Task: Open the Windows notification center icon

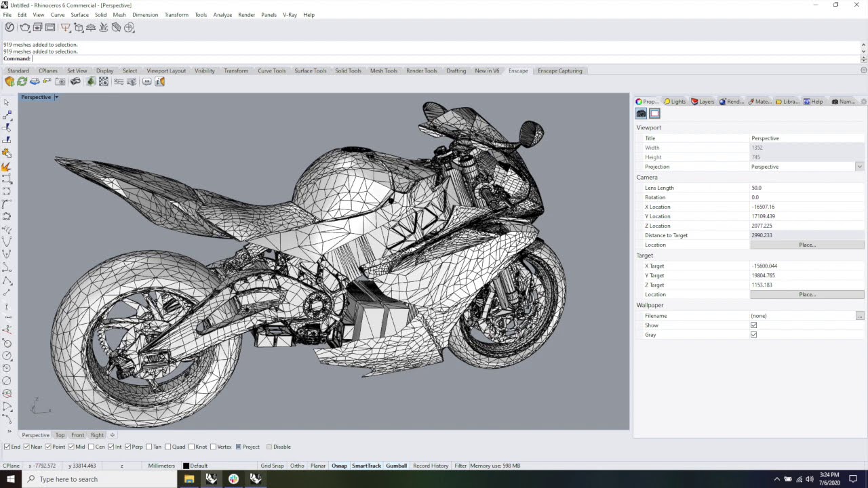Action: pyautogui.click(x=853, y=479)
